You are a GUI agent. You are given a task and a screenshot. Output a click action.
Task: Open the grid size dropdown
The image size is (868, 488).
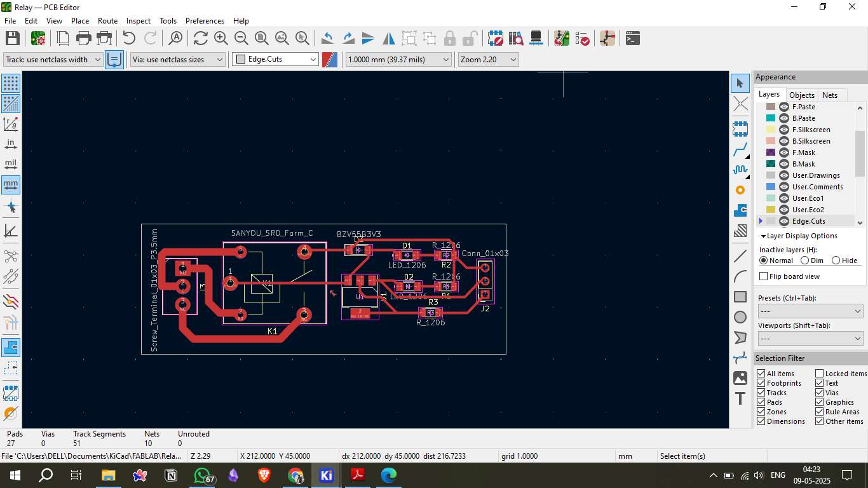[x=398, y=59]
